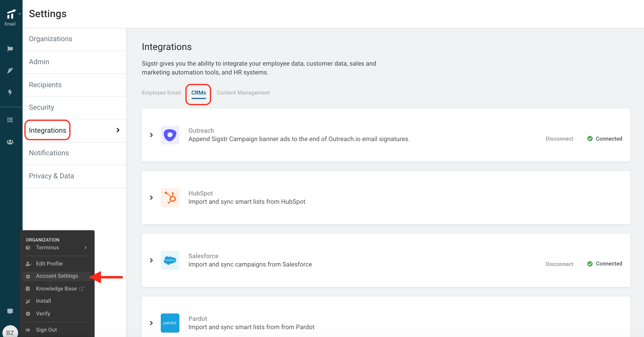This screenshot has height=337, width=644.
Task: Expand the Salesforce integration row
Action: [x=151, y=260]
